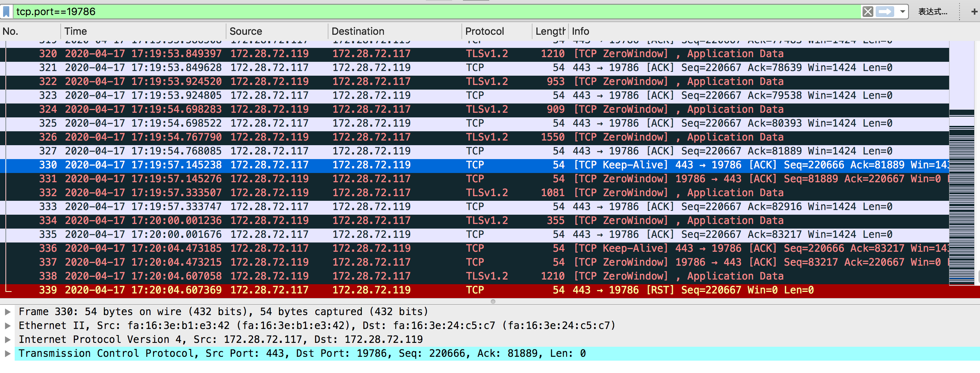Sort packets by the Length column
980x373 pixels.
(x=549, y=31)
